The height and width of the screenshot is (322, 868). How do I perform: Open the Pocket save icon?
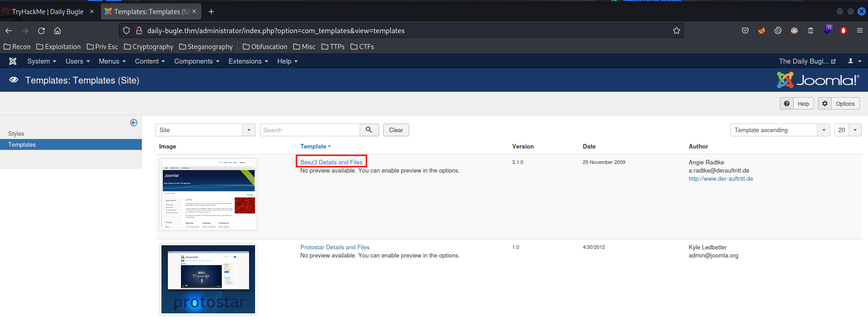745,30
